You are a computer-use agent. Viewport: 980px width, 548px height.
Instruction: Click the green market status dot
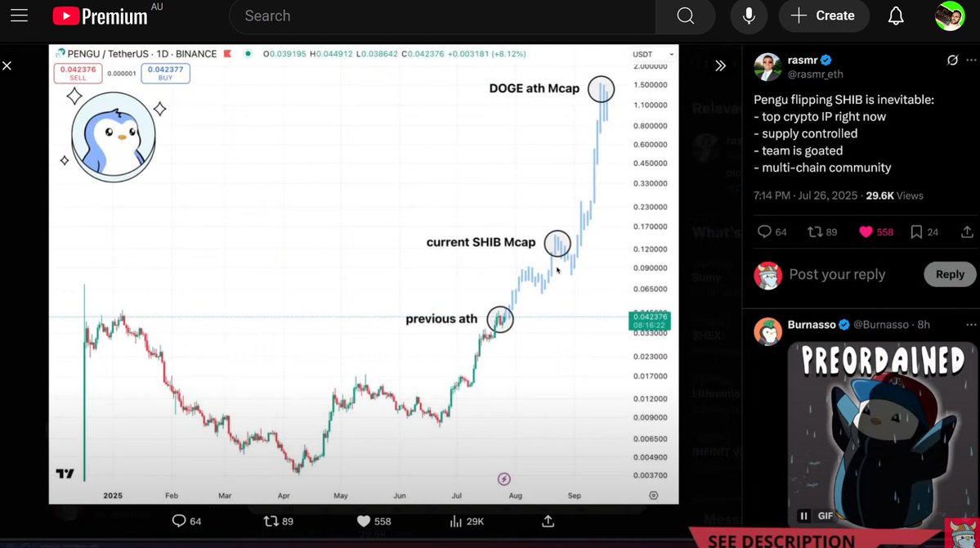pos(248,54)
